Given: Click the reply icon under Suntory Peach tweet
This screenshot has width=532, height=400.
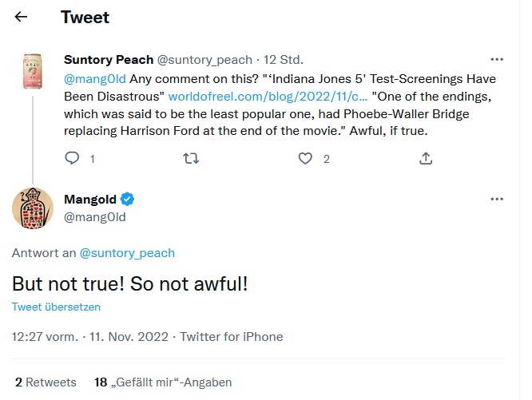Looking at the screenshot, I should click(x=72, y=159).
